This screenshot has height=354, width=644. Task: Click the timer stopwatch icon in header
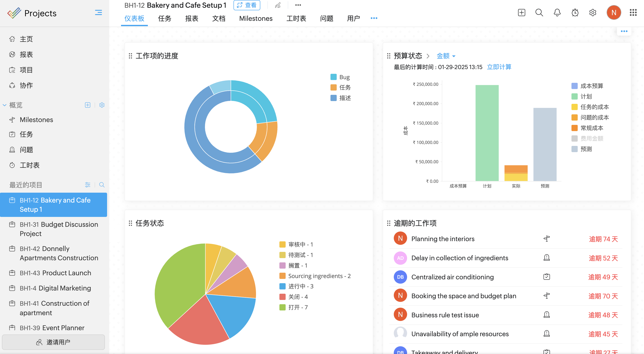(575, 13)
